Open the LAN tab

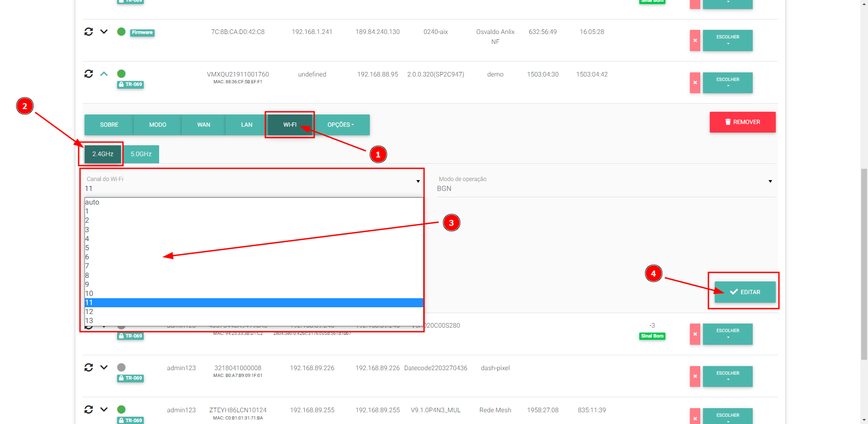246,125
